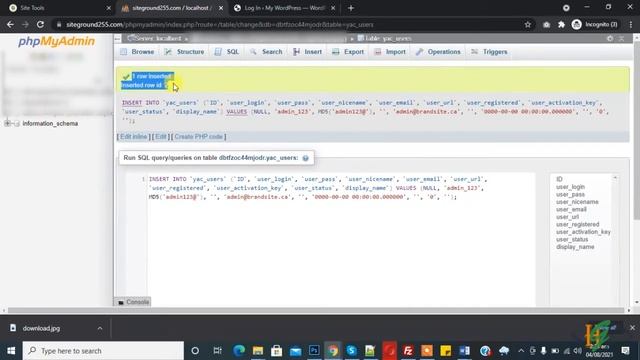Open the Structure tab
Screen dimensions: 640x360
[184, 52]
